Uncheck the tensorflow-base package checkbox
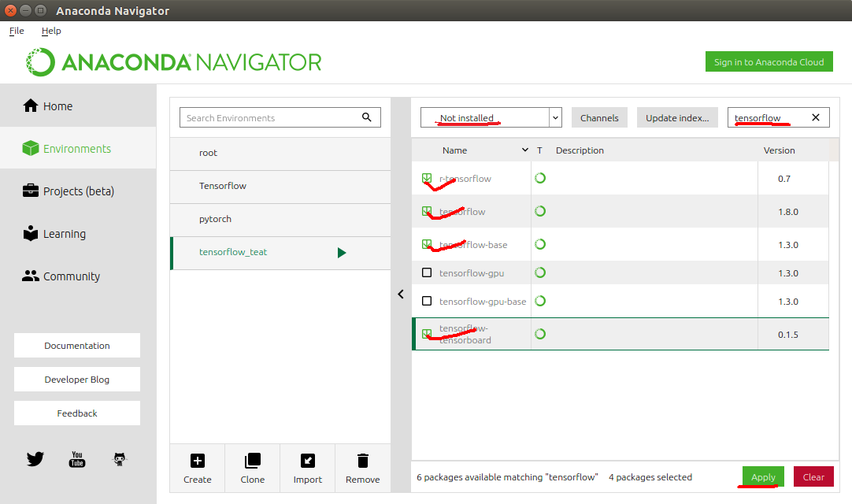 [x=427, y=244]
